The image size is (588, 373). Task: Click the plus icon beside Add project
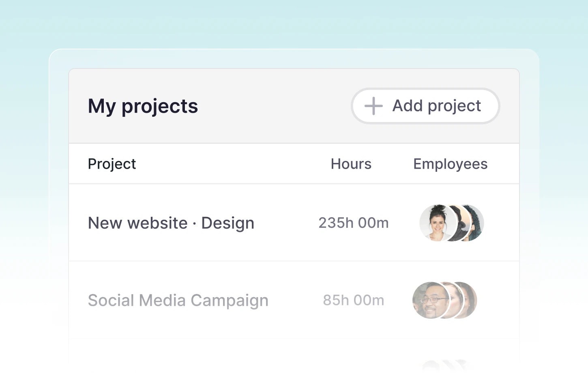point(373,106)
